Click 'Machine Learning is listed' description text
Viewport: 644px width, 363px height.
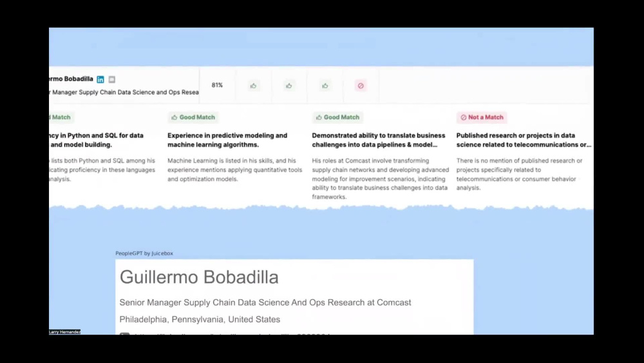pyautogui.click(x=235, y=170)
